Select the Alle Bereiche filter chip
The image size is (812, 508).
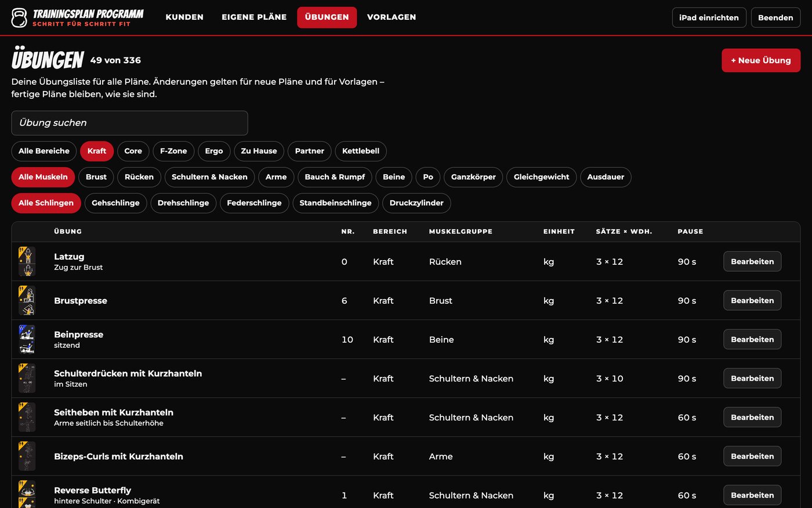[44, 151]
